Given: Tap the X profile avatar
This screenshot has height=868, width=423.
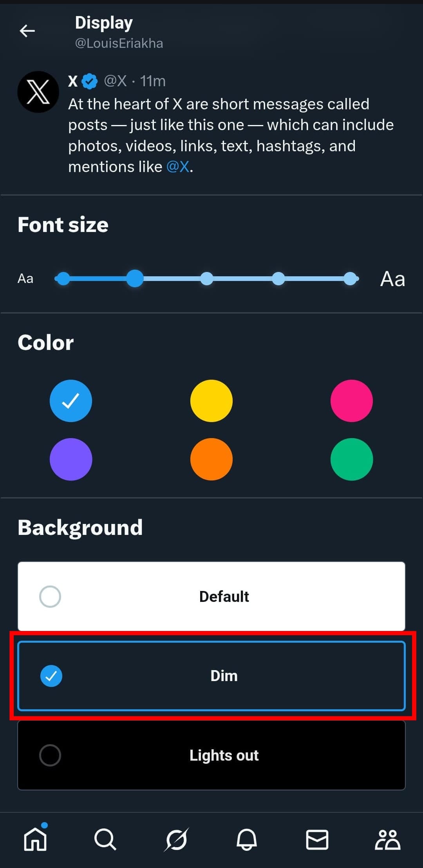Looking at the screenshot, I should (x=38, y=92).
